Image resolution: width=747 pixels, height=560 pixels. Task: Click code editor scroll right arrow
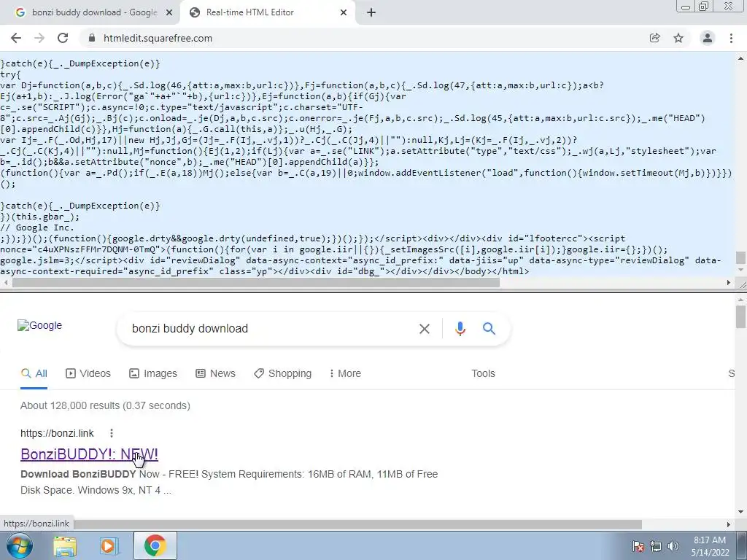pyautogui.click(x=729, y=283)
